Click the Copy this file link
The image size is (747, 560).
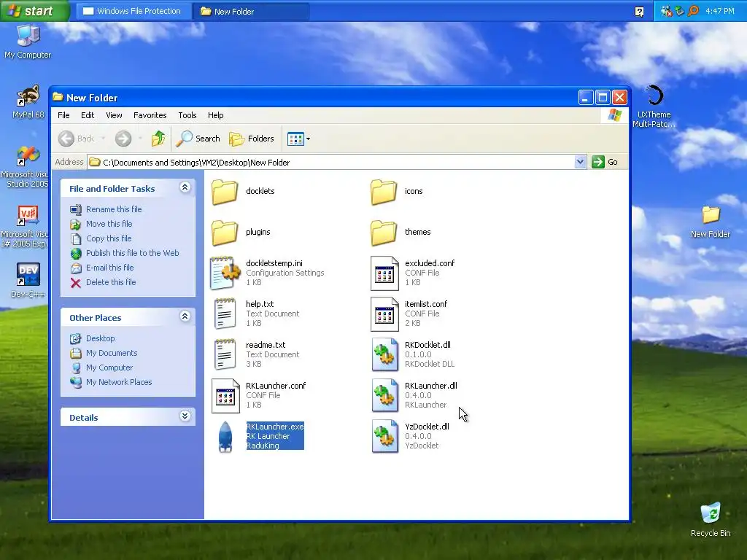click(109, 238)
